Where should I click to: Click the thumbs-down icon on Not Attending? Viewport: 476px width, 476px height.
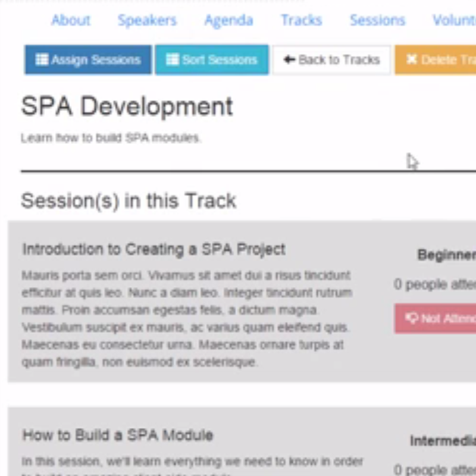[411, 319]
